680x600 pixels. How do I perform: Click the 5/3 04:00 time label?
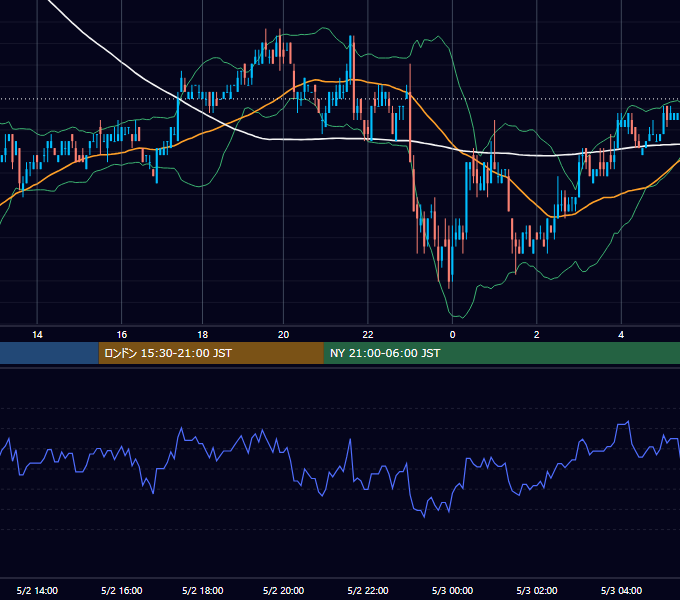[x=621, y=590]
